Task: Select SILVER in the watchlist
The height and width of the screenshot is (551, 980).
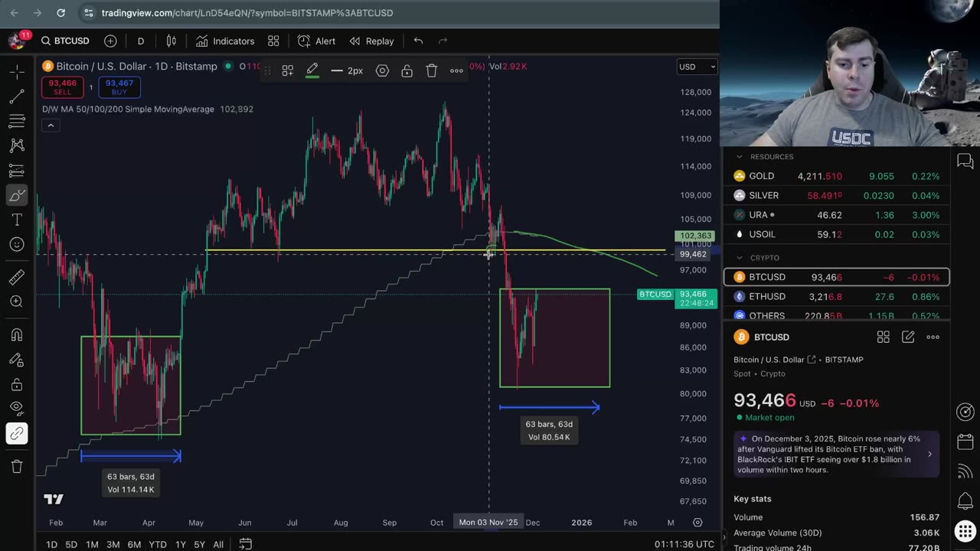Action: 837,196
